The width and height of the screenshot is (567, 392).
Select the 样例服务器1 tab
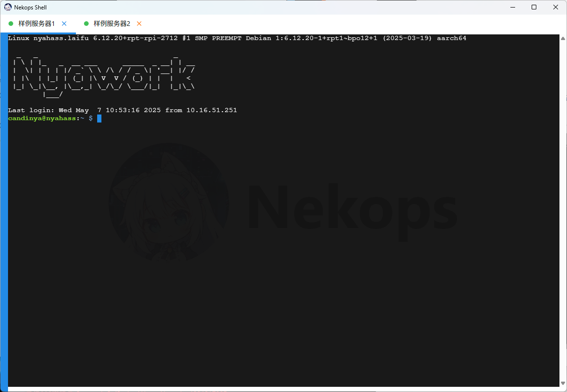coord(36,24)
